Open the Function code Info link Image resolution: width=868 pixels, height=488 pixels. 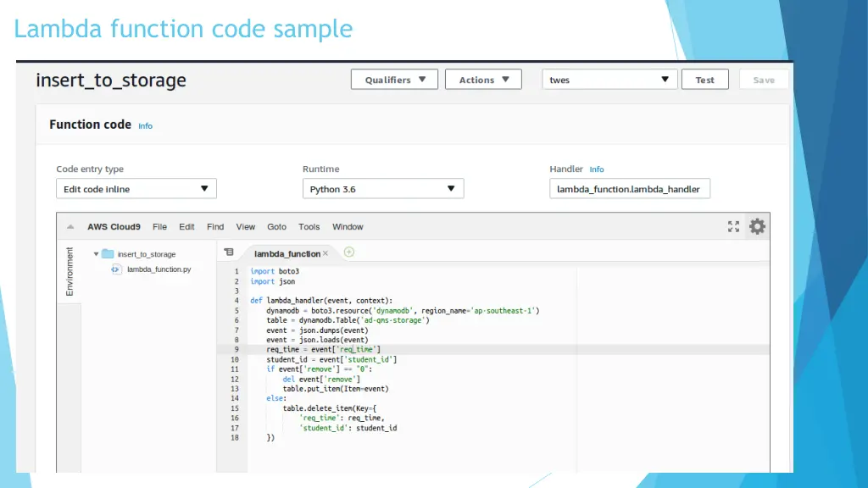145,126
